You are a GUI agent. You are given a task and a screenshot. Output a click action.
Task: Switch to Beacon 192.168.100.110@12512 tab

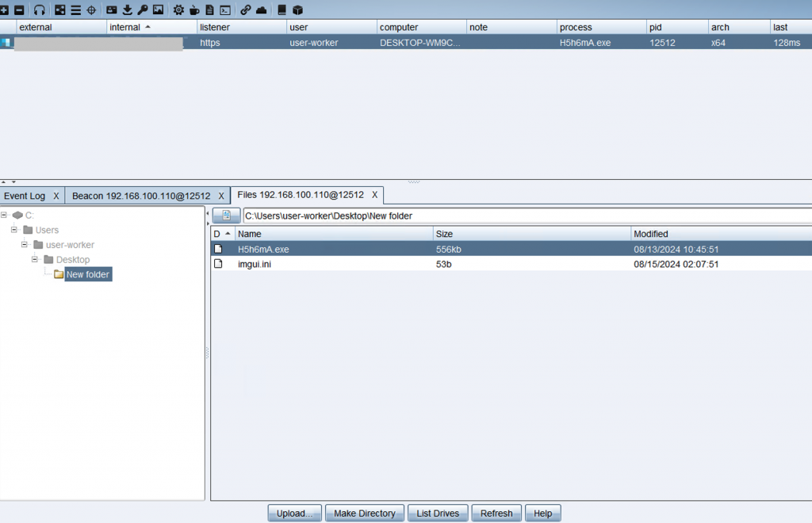(x=141, y=196)
